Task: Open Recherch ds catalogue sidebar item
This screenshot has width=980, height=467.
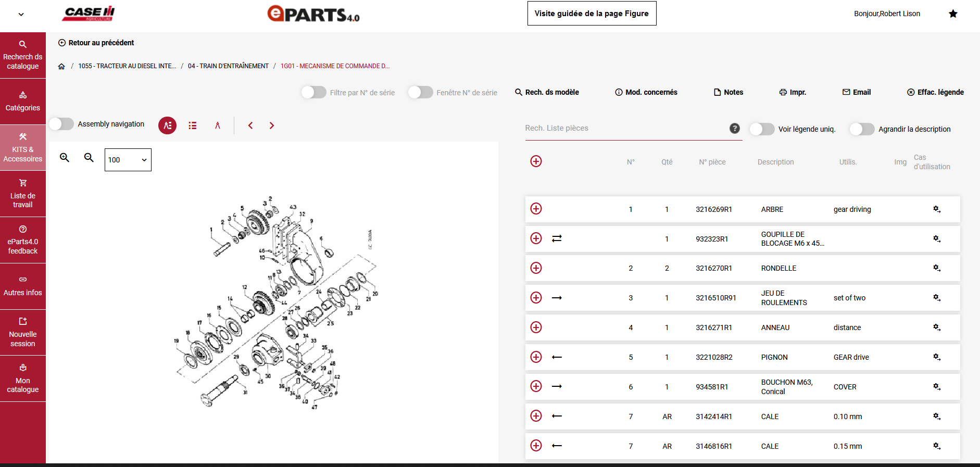Action: 23,55
